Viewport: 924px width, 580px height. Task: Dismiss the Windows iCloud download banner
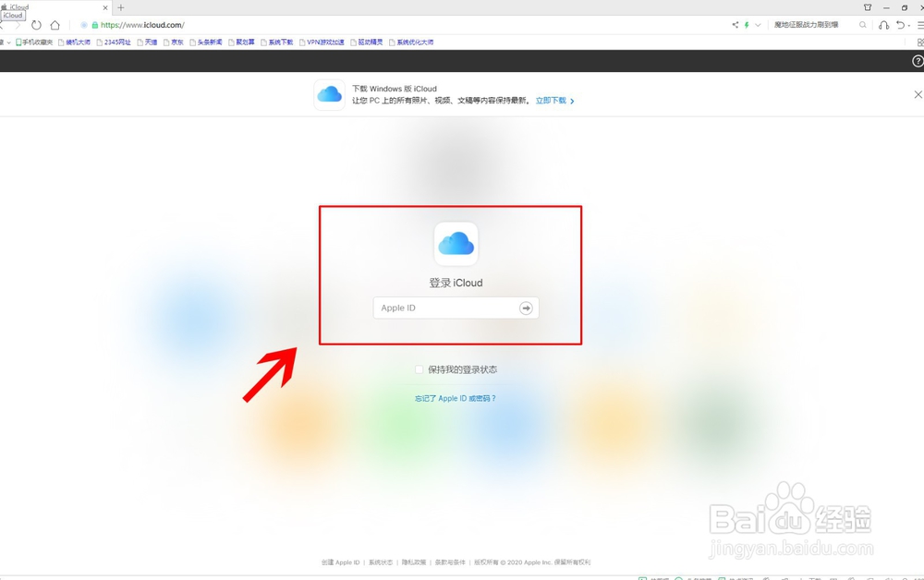pyautogui.click(x=918, y=94)
